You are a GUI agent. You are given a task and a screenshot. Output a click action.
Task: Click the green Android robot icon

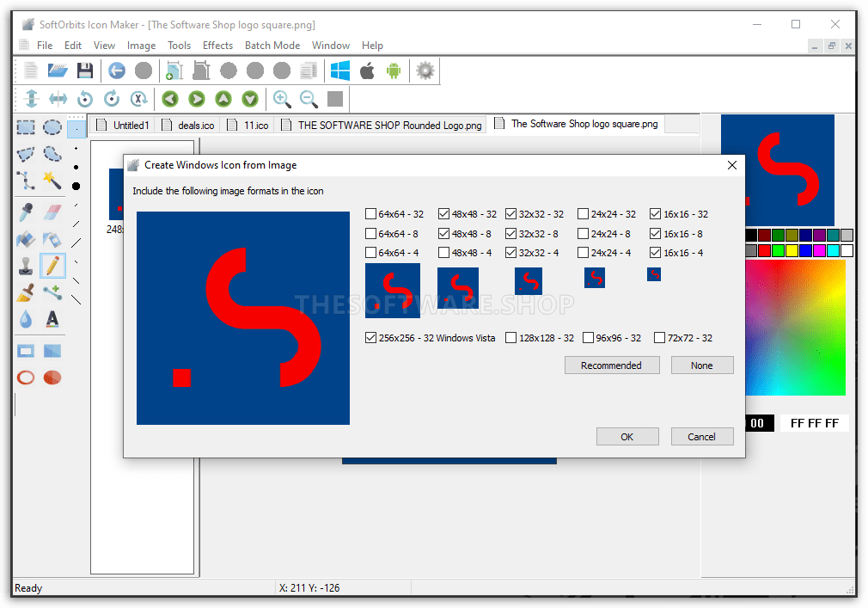tap(394, 71)
